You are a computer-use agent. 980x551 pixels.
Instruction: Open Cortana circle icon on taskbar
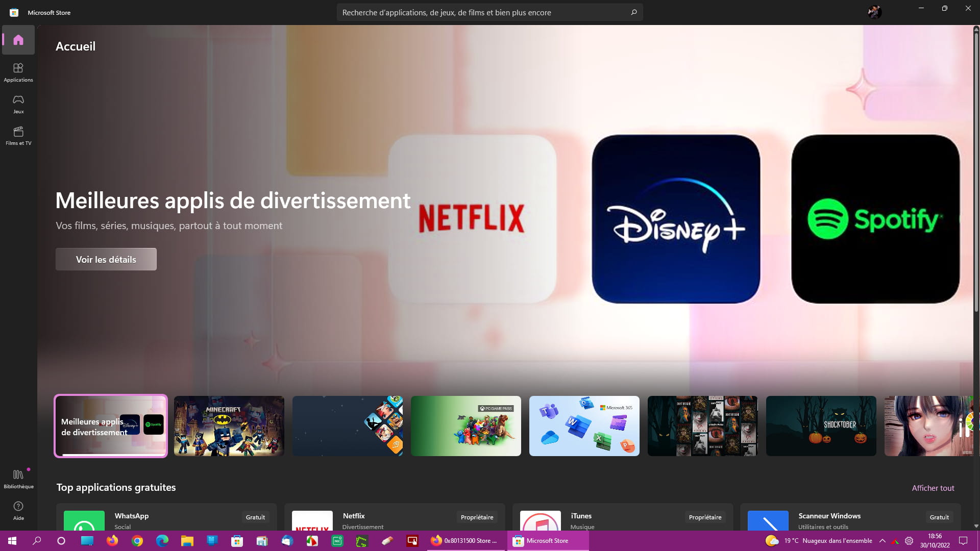point(61,541)
